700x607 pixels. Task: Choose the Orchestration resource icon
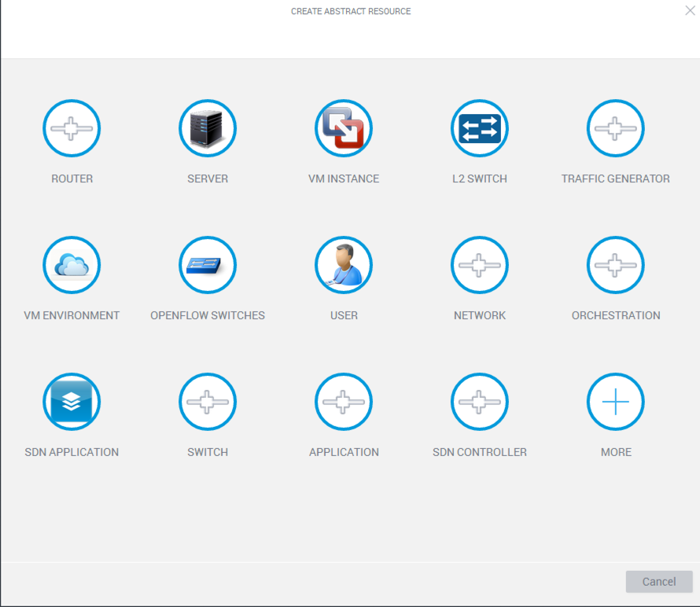coord(616,265)
